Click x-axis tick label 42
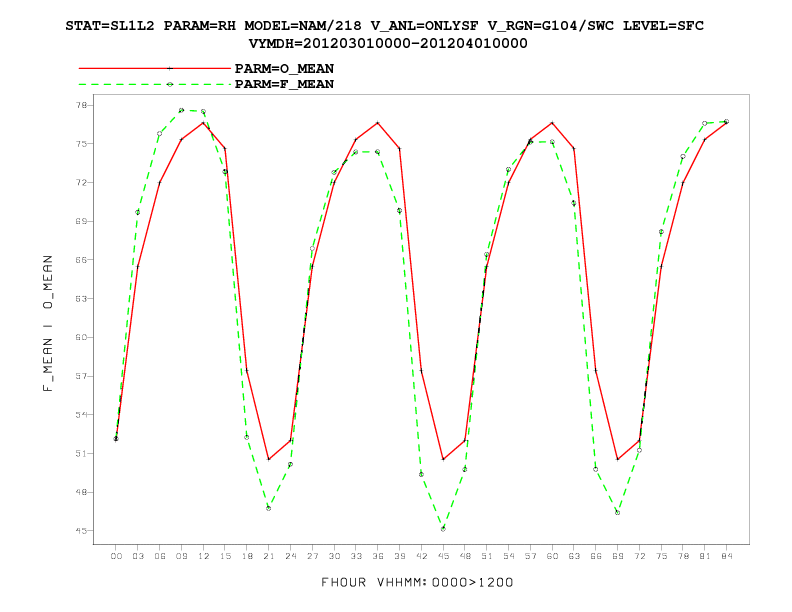Image resolution: width=792 pixels, height=612 pixels. [422, 556]
